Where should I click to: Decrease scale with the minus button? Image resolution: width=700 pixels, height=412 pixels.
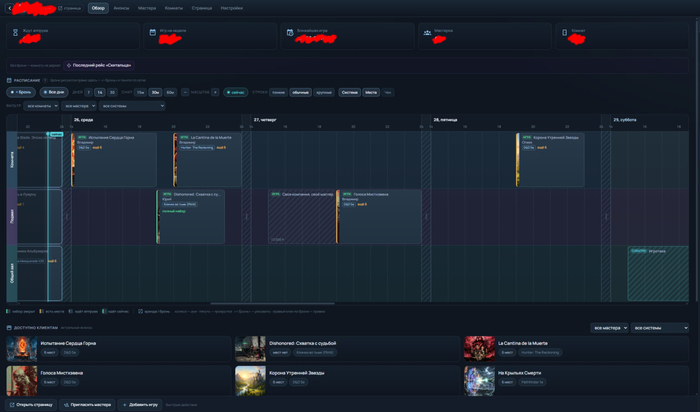click(185, 92)
